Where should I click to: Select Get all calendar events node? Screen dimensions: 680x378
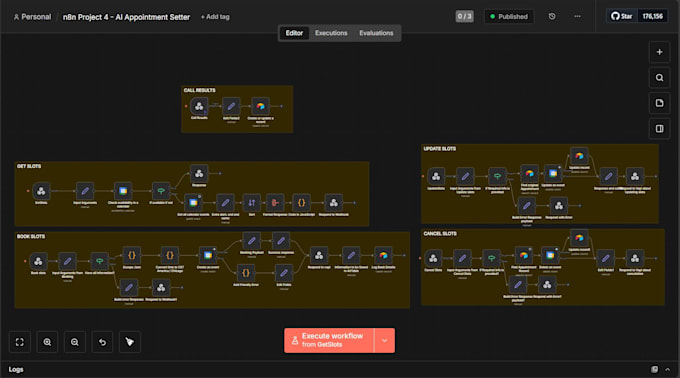pyautogui.click(x=193, y=202)
